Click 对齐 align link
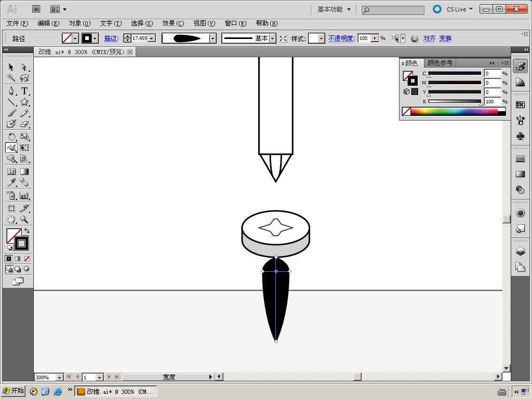The image size is (532, 399). pyautogui.click(x=429, y=38)
